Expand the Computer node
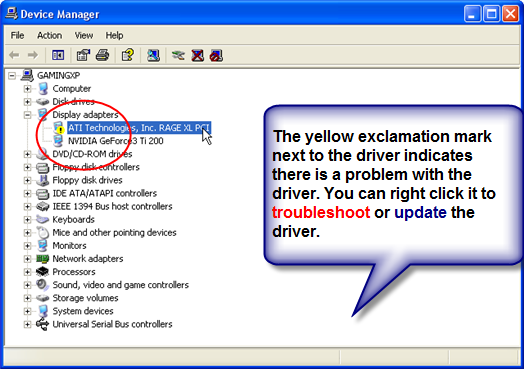The width and height of the screenshot is (524, 369). pos(27,89)
